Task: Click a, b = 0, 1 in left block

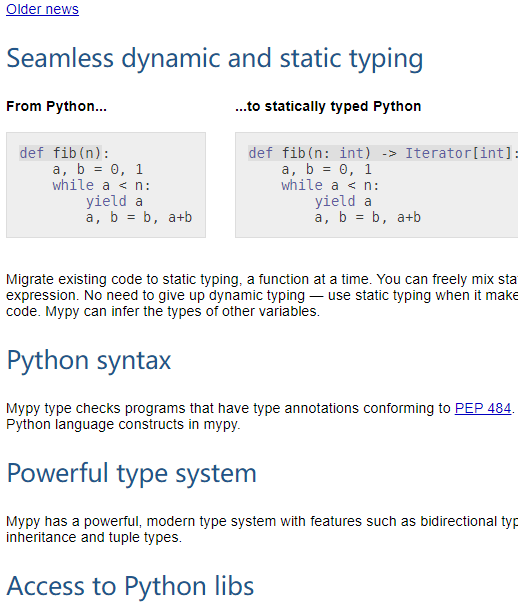Action: [98, 169]
